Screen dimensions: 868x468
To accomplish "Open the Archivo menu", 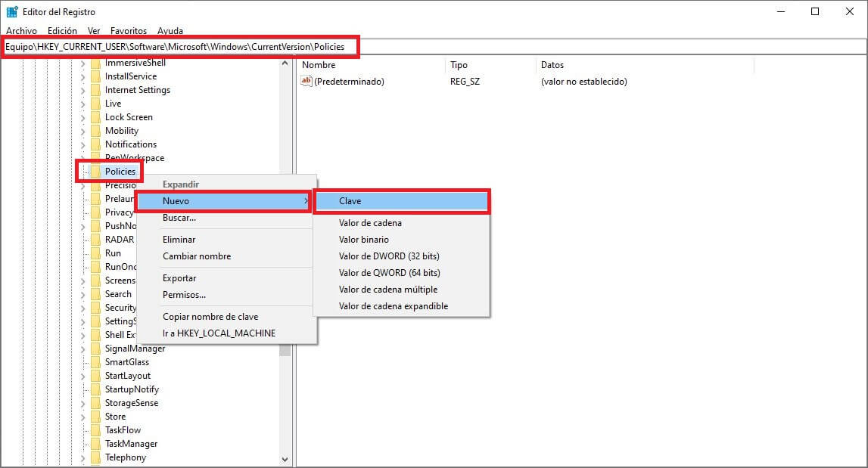I will pyautogui.click(x=22, y=31).
